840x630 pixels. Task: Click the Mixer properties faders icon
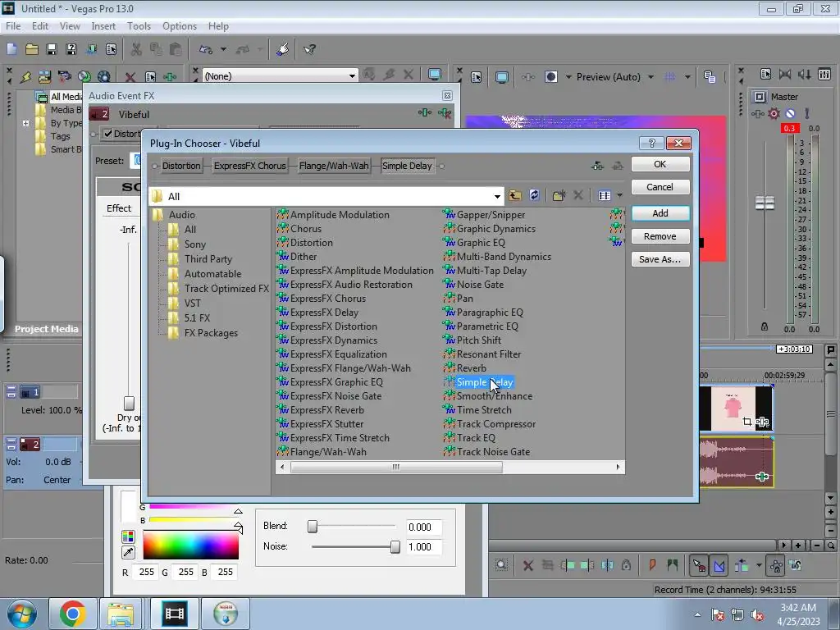824,74
